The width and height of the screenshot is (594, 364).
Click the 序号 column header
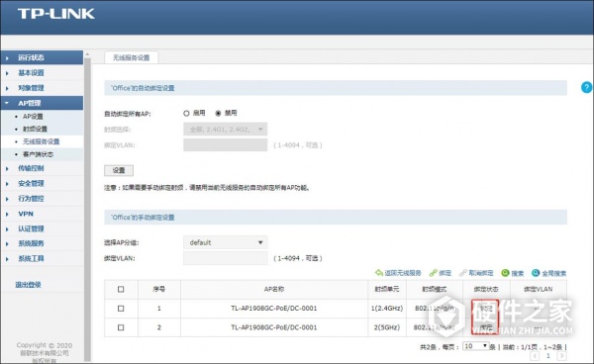coord(159,290)
